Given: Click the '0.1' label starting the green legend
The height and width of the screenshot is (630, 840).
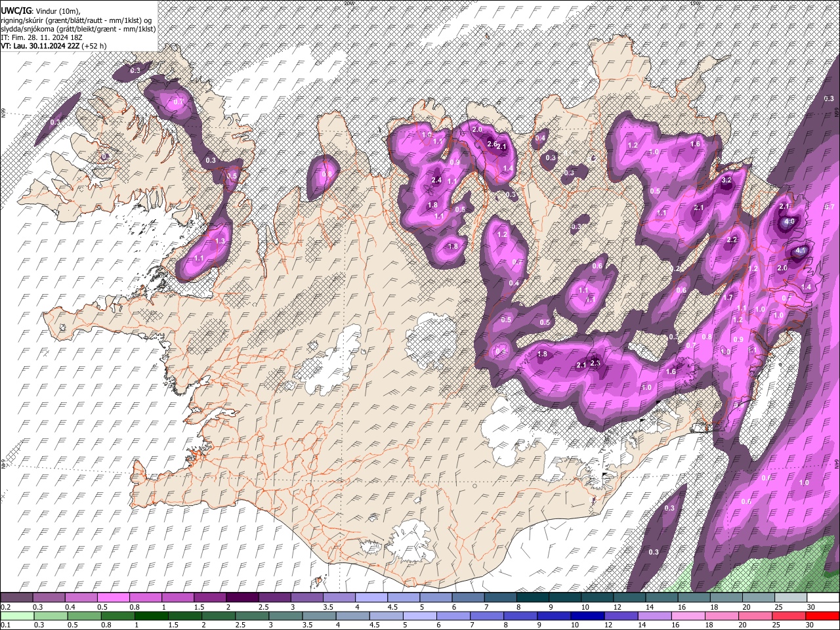Looking at the screenshot, I should coord(5,625).
